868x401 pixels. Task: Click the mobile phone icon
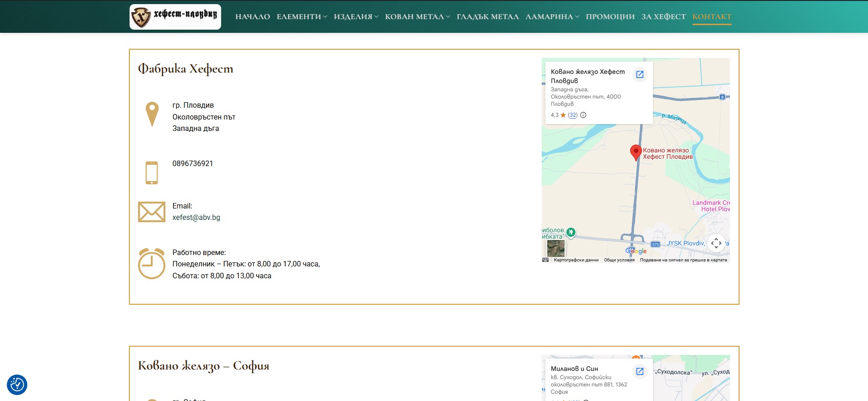(x=152, y=173)
